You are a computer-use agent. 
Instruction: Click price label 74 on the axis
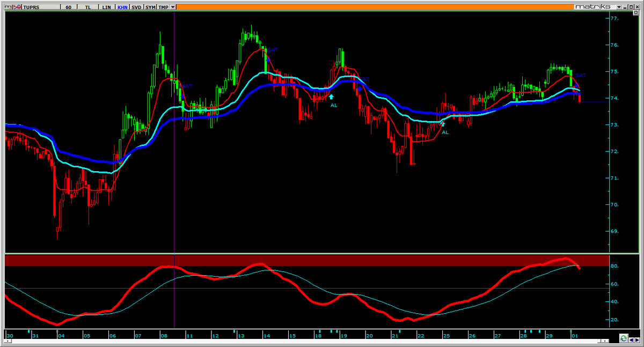click(x=615, y=99)
